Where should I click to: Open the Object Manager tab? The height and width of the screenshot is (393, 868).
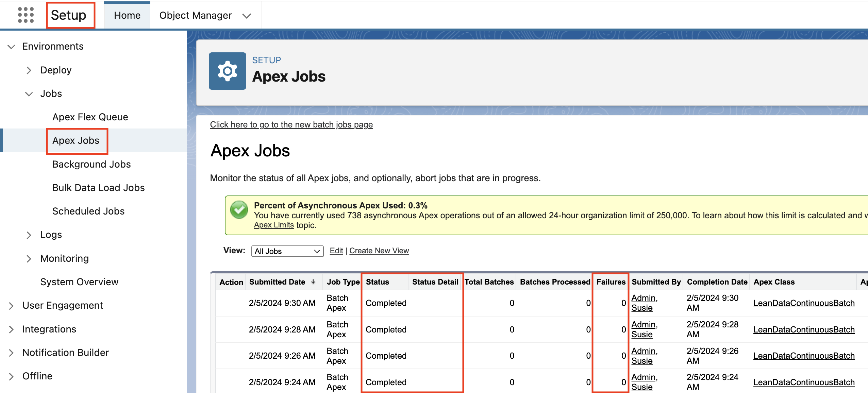pos(195,15)
